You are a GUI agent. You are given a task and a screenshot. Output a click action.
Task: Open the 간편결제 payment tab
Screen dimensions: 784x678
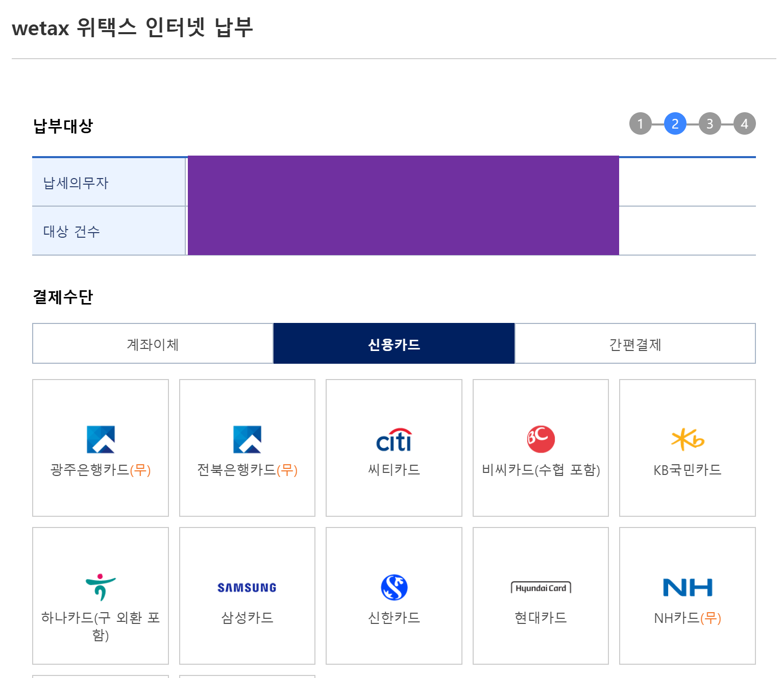click(635, 343)
